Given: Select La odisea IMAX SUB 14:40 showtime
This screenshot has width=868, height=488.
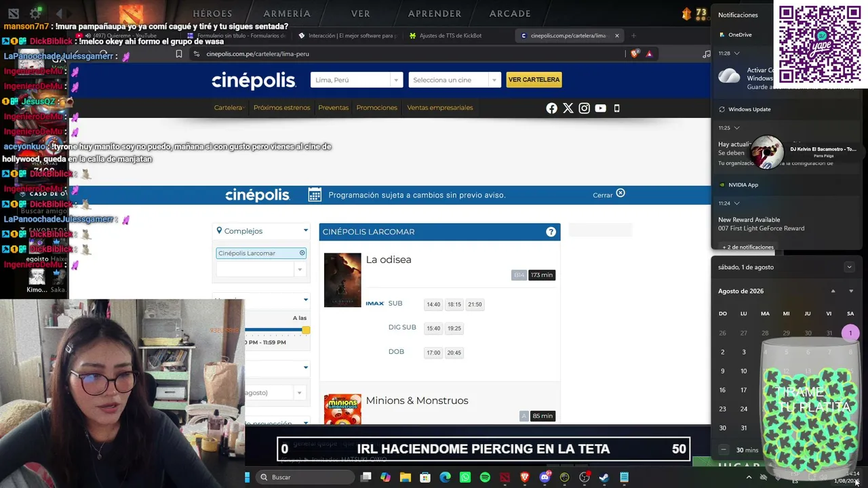Looking at the screenshot, I should [x=433, y=304].
